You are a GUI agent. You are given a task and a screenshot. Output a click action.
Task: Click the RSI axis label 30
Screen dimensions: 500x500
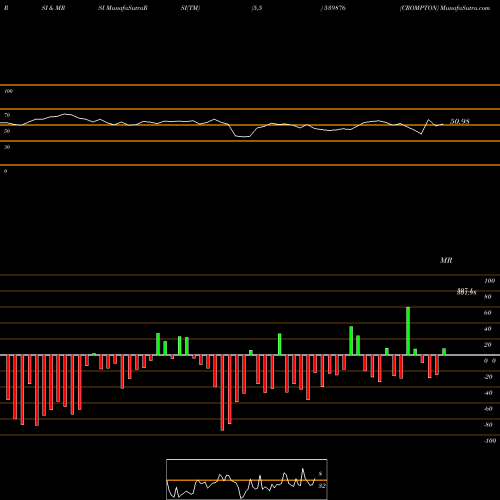[7, 147]
